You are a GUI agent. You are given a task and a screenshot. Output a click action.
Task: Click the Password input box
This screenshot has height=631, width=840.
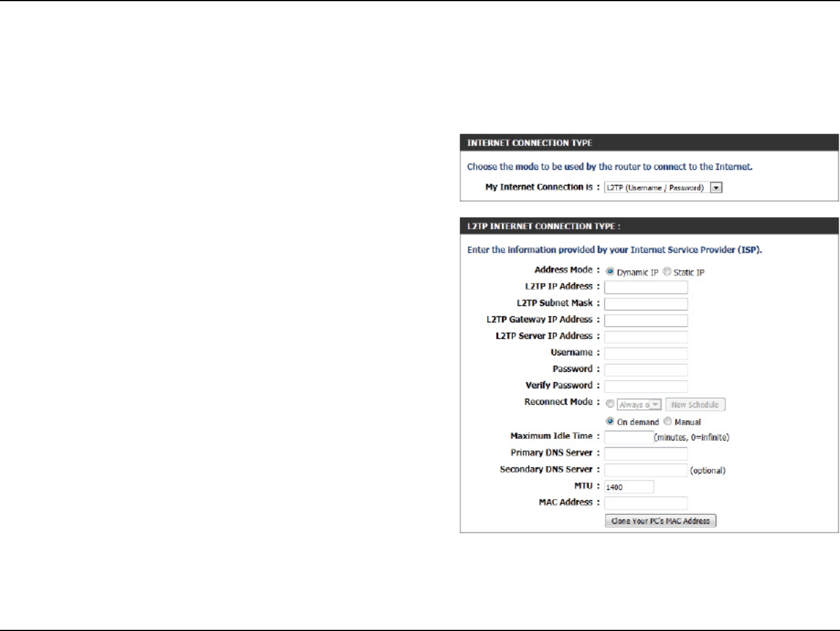(646, 369)
